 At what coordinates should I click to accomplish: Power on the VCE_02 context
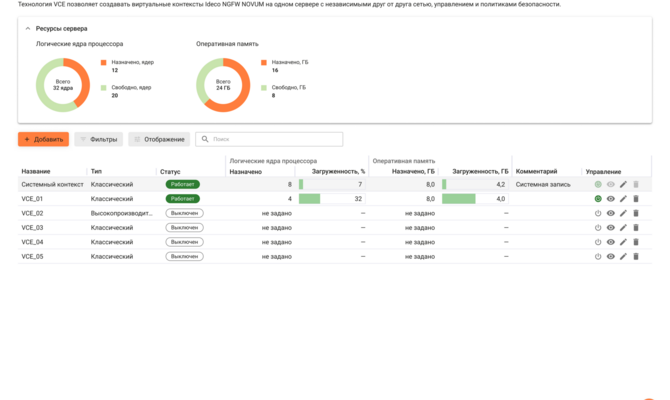pyautogui.click(x=598, y=213)
